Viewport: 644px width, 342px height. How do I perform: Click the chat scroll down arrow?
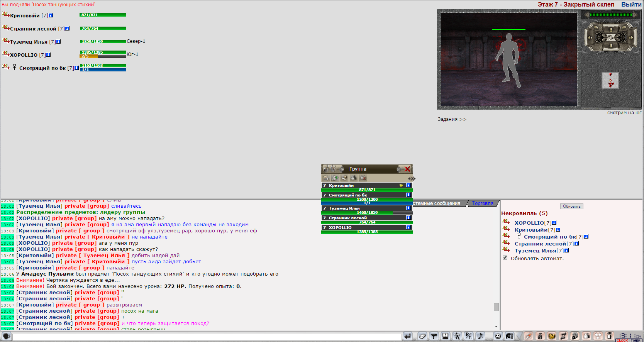click(x=496, y=327)
